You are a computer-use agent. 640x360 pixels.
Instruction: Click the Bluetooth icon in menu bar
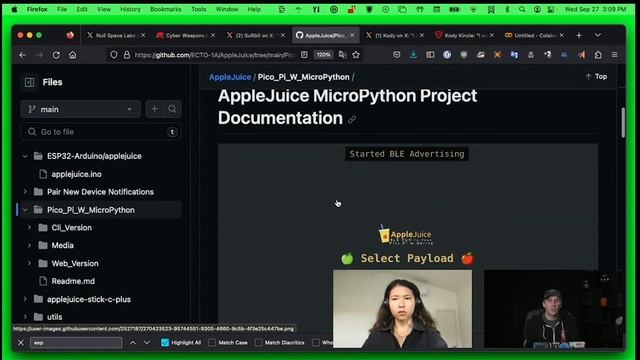(x=507, y=9)
